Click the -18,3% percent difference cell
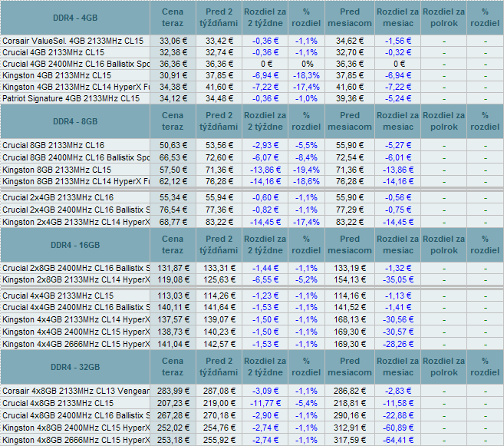This screenshot has width=504, height=446. [306, 75]
